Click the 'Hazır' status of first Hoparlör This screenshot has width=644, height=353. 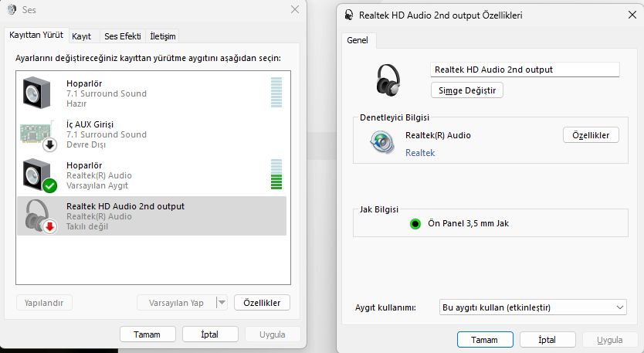(76, 104)
